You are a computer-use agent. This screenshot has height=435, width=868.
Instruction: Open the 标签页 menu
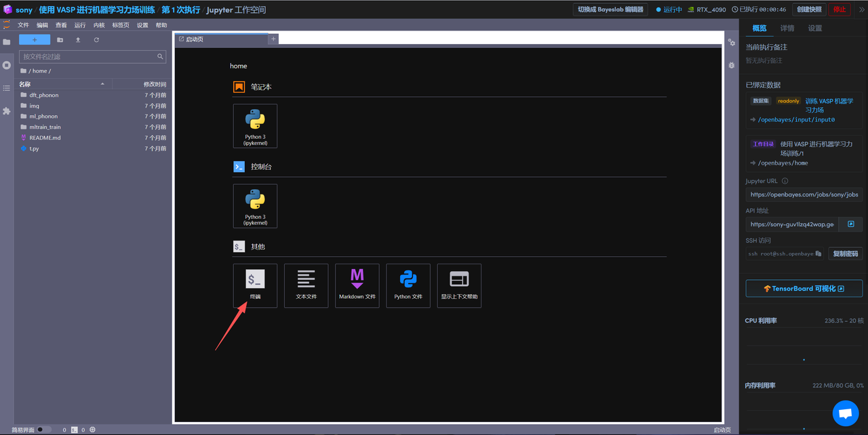tap(121, 25)
